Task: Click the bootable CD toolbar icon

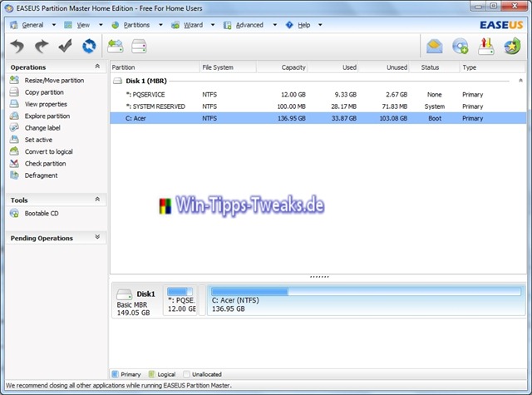Action: click(x=460, y=46)
